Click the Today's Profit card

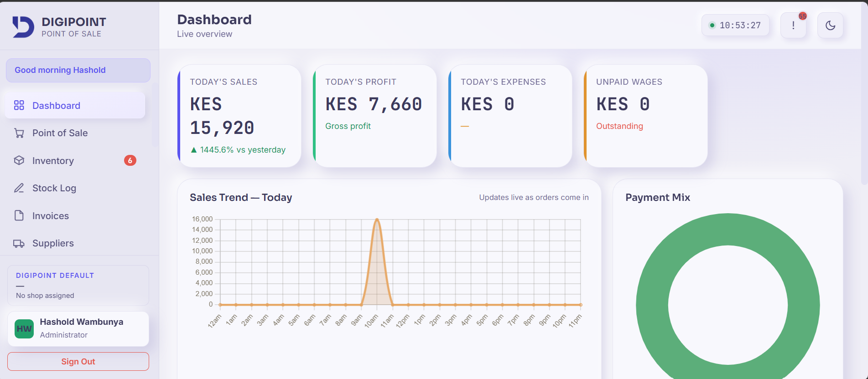point(375,116)
